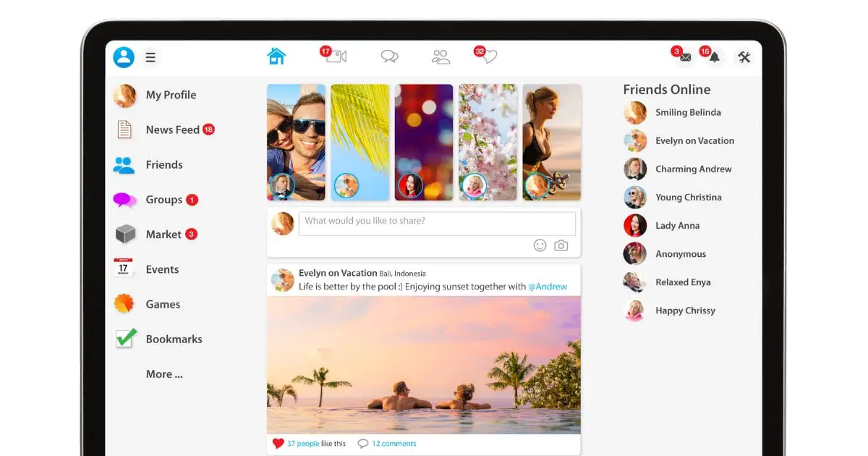Open the account avatar icon in top bar
Image resolution: width=868 pixels, height=456 pixels.
coord(124,56)
